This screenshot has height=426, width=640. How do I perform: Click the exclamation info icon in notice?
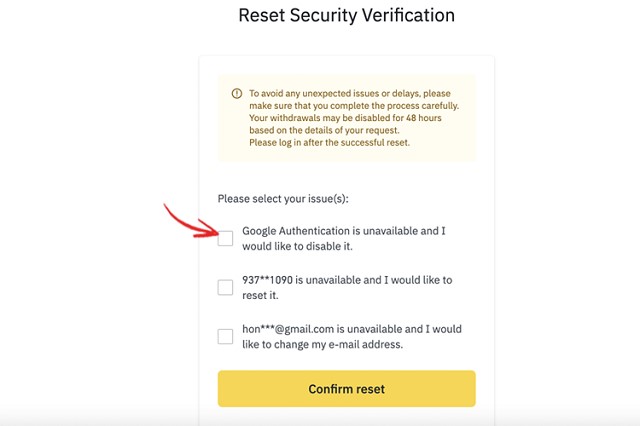[x=237, y=93]
